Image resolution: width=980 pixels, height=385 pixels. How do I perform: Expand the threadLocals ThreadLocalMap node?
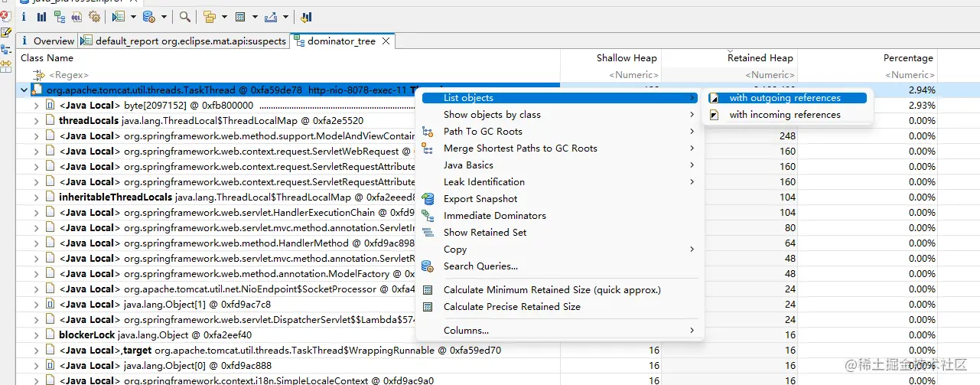click(x=36, y=121)
